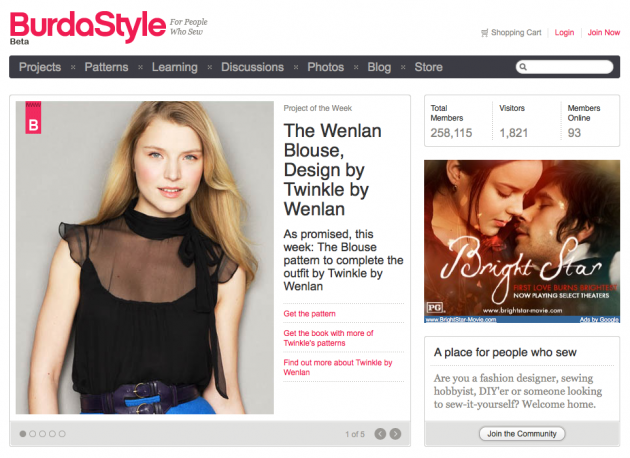
Task: Go to previous slide arrow
Action: coord(380,434)
